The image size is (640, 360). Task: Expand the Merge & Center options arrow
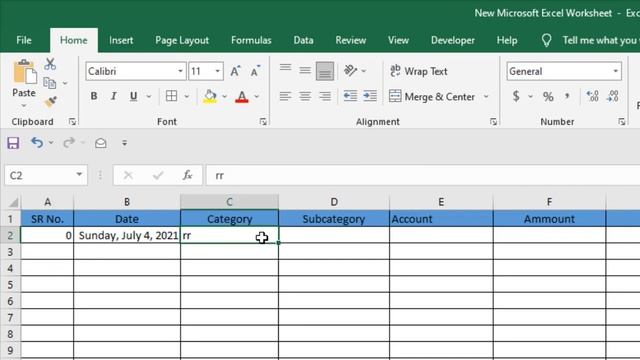click(486, 97)
